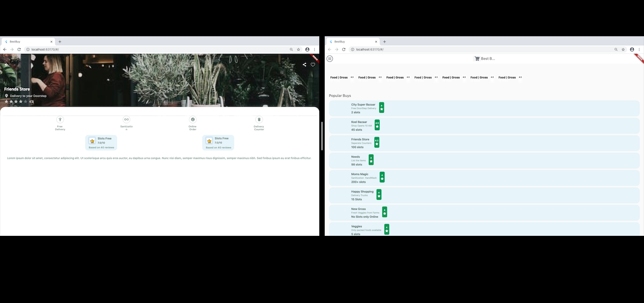Click the zoom magnifier in store list window's address bar
Image resolution: width=644 pixels, height=303 pixels.
pos(616,49)
